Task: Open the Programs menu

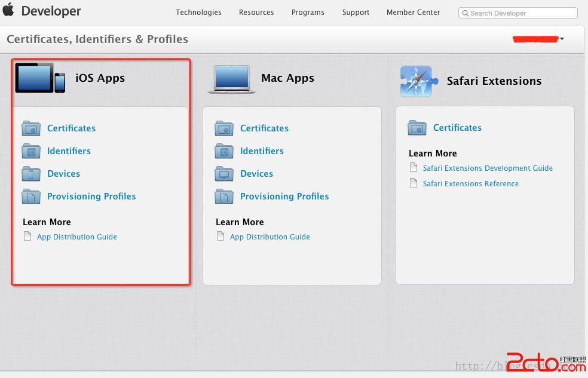Action: pyautogui.click(x=308, y=13)
